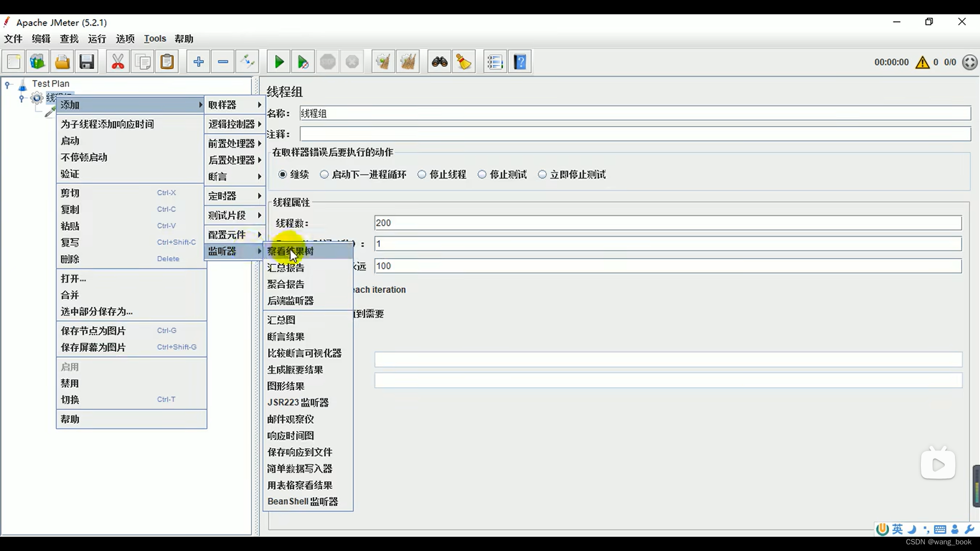
Task: Click the Paste clipboard icon
Action: 167,62
